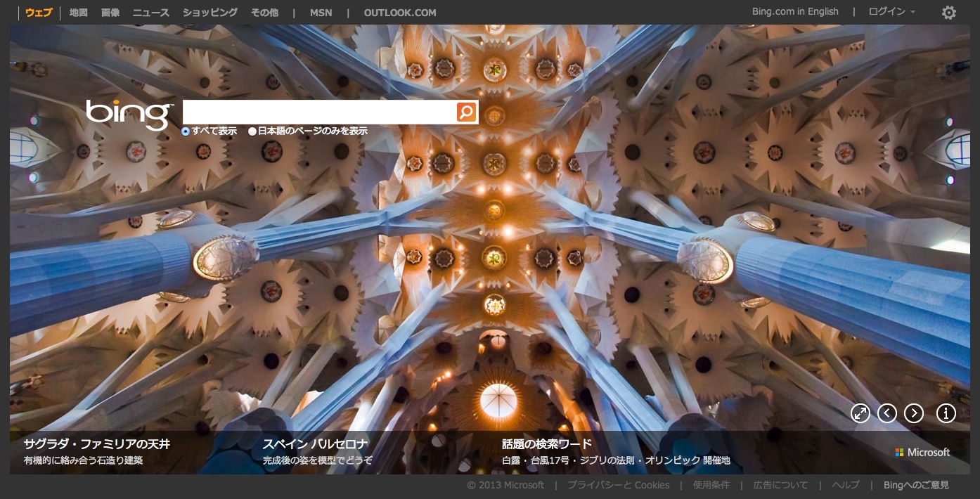
Task: Open image info via the i icon
Action: click(x=946, y=413)
